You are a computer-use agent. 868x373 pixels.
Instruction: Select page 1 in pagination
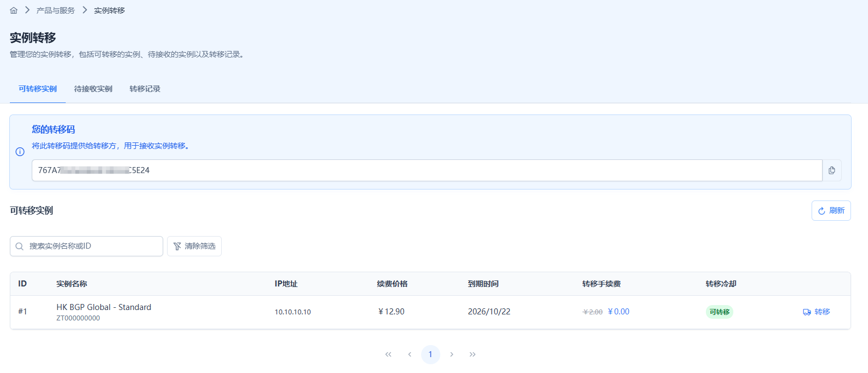430,354
